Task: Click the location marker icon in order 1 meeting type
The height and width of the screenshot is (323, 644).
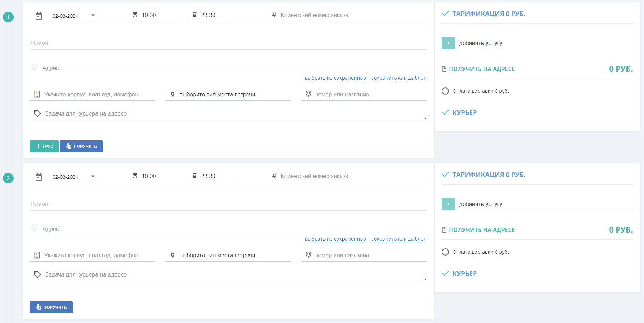Action: tap(173, 94)
